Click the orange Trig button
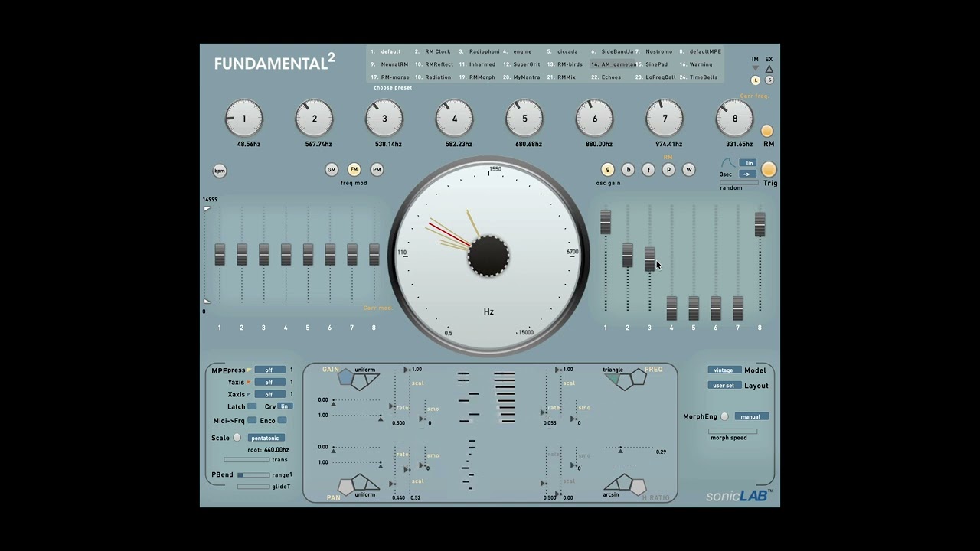This screenshot has width=980, height=551. 769,170
